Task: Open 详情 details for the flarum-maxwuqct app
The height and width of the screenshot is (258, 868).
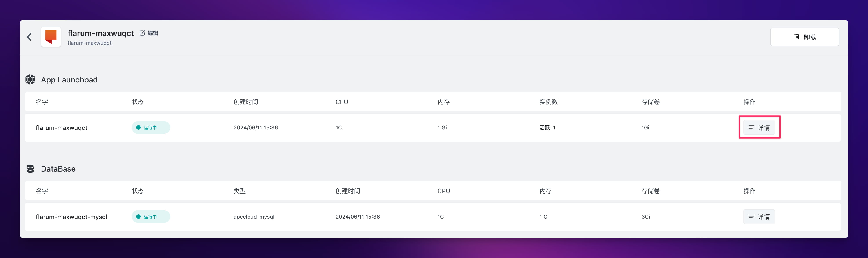Action: click(x=759, y=127)
